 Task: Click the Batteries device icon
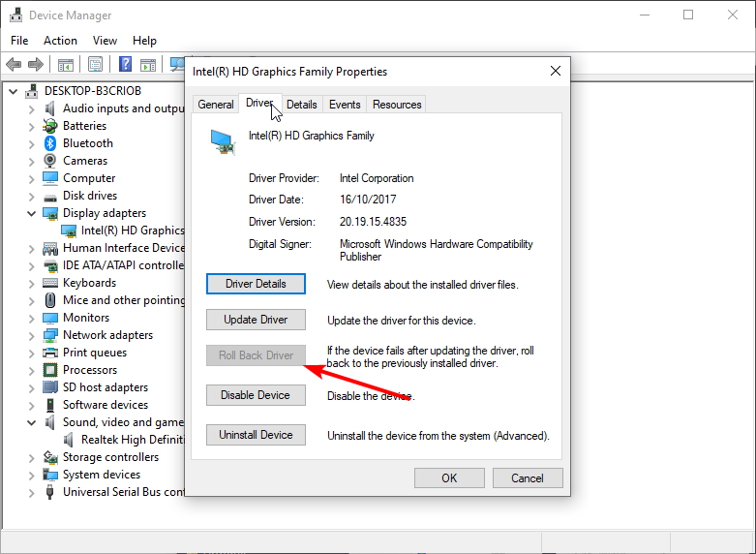(50, 126)
